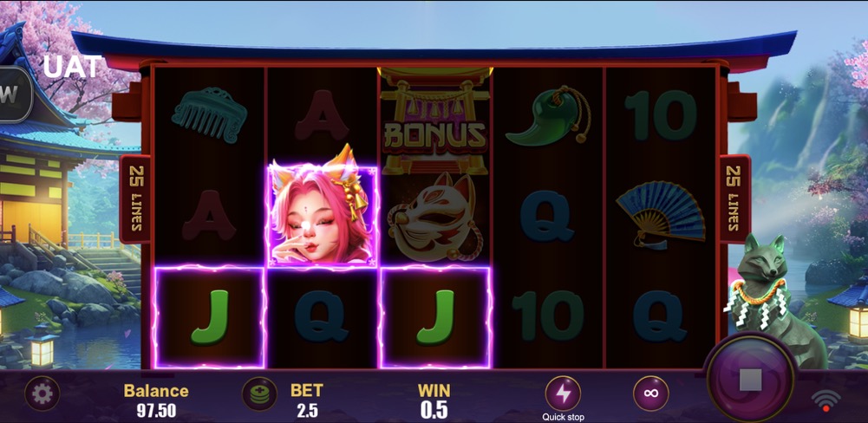
Task: Click the Wi-Fi connection status icon
Action: tap(826, 400)
